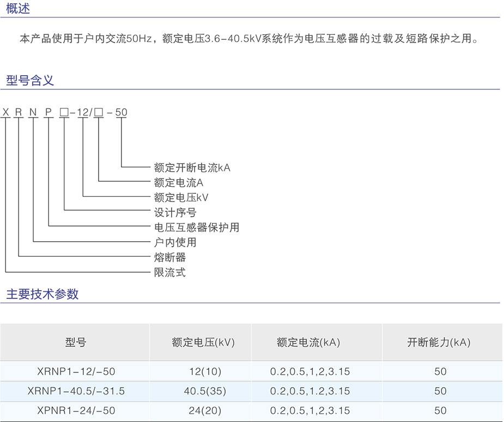The image size is (504, 422).
Task: Click the 型号 table column header
Action: click(x=76, y=343)
